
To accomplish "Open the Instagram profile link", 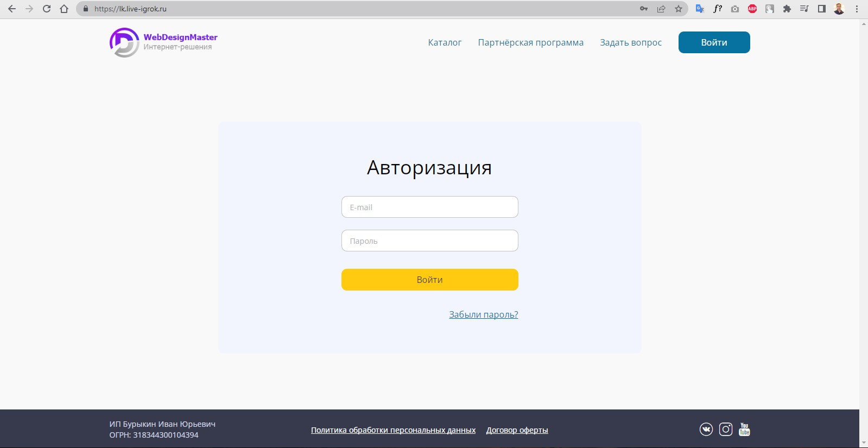I will point(726,430).
